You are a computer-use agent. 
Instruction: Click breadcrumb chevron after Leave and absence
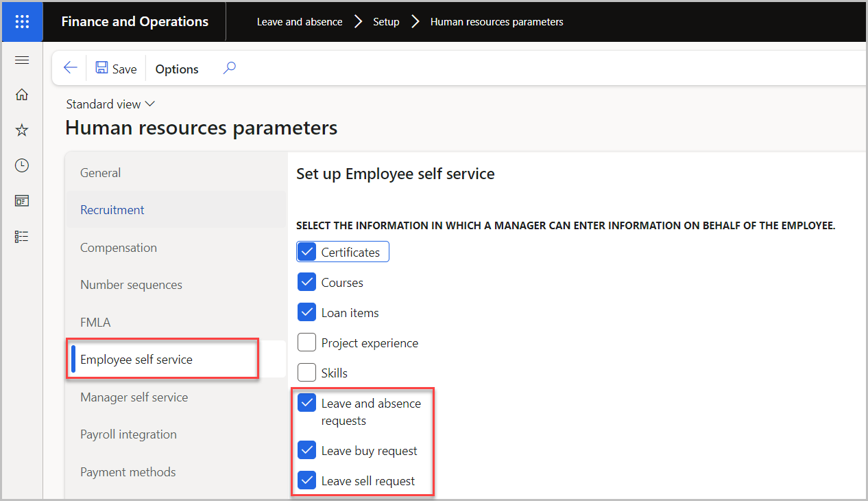(358, 22)
